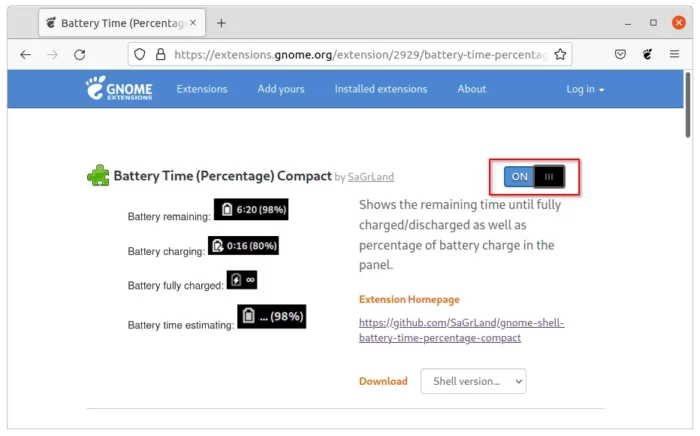Image resolution: width=700 pixels, height=436 pixels.
Task: Bookmark this page with the star icon
Action: click(x=560, y=54)
